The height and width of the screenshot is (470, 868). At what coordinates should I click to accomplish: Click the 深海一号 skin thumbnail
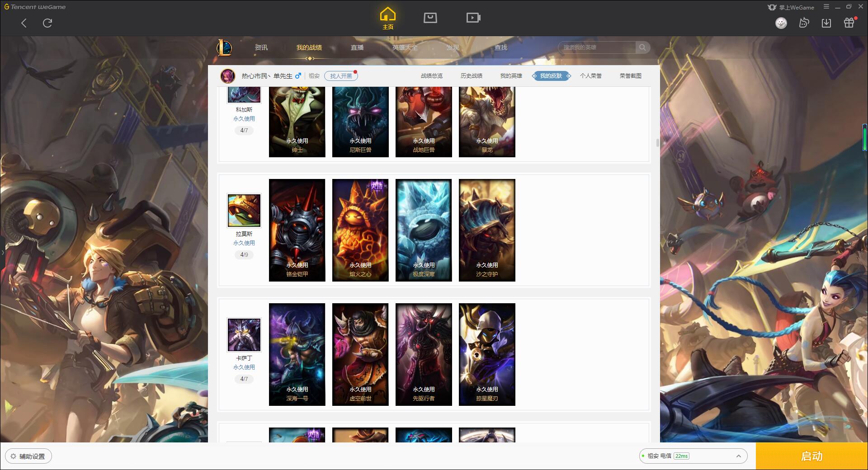pyautogui.click(x=297, y=354)
